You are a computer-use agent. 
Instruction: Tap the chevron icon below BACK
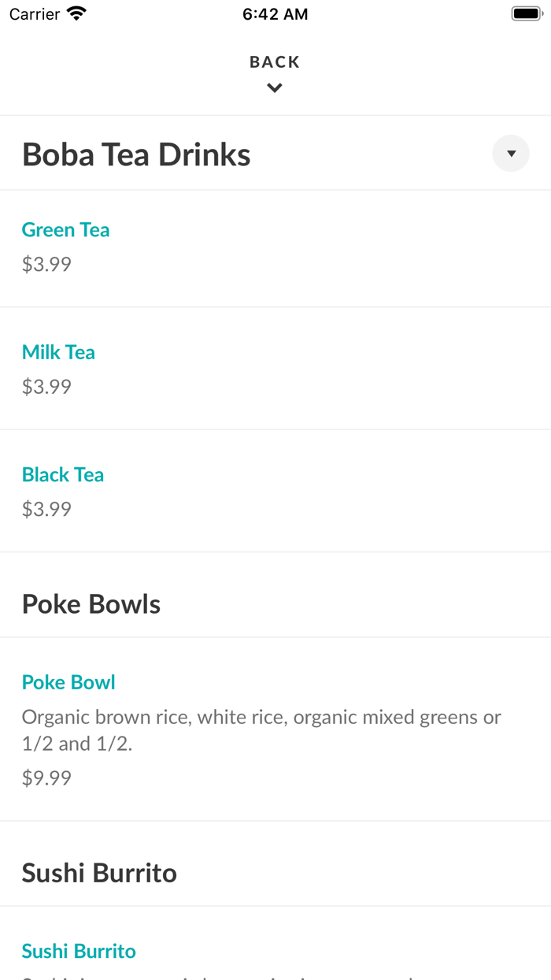click(275, 87)
